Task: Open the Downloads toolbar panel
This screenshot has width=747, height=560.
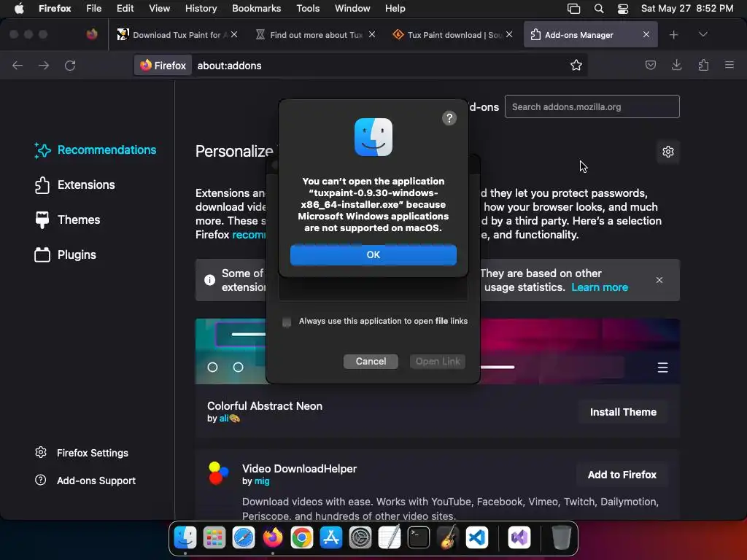Action: pyautogui.click(x=676, y=65)
